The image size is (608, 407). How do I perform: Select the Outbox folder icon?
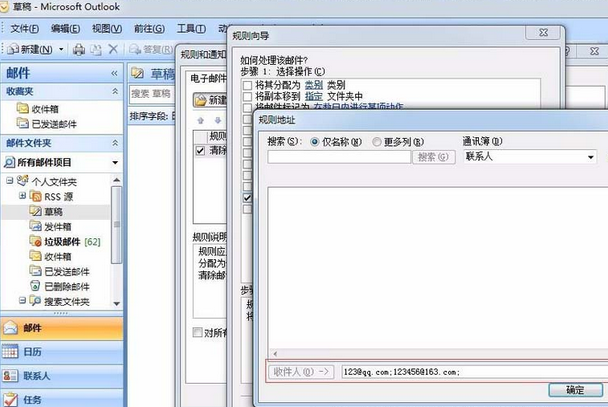point(36,226)
